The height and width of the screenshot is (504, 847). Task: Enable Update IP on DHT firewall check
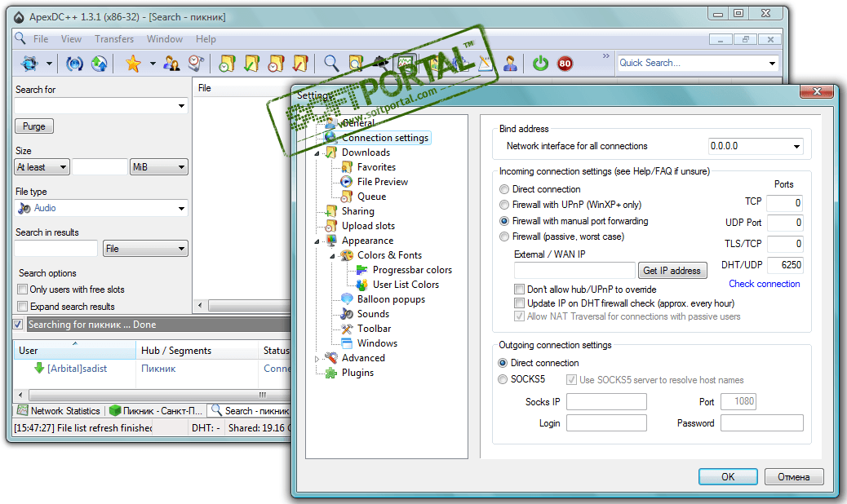point(519,303)
